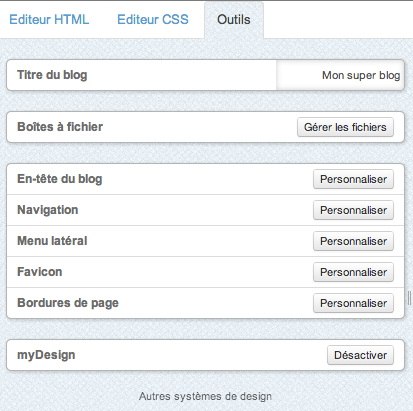The height and width of the screenshot is (411, 413).
Task: Click the En-tête du blog row label
Action: coord(60,179)
